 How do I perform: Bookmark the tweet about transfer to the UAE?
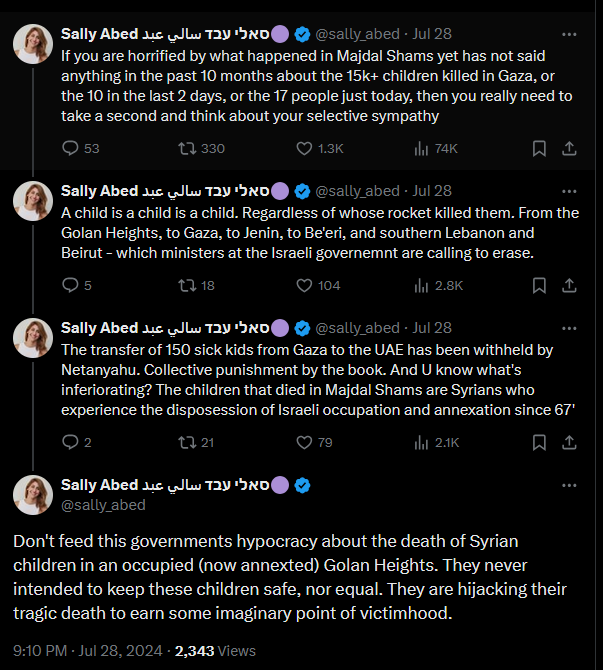pos(538,442)
